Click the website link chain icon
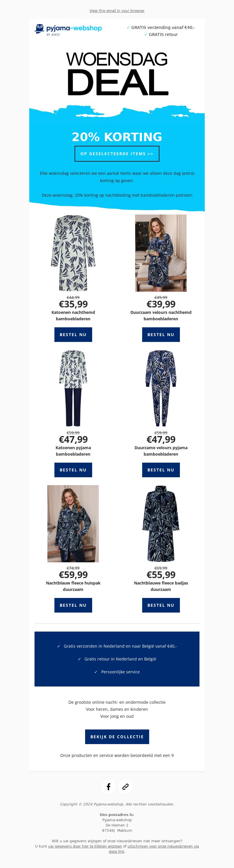Viewport: 234px width, 868px height. [125, 787]
